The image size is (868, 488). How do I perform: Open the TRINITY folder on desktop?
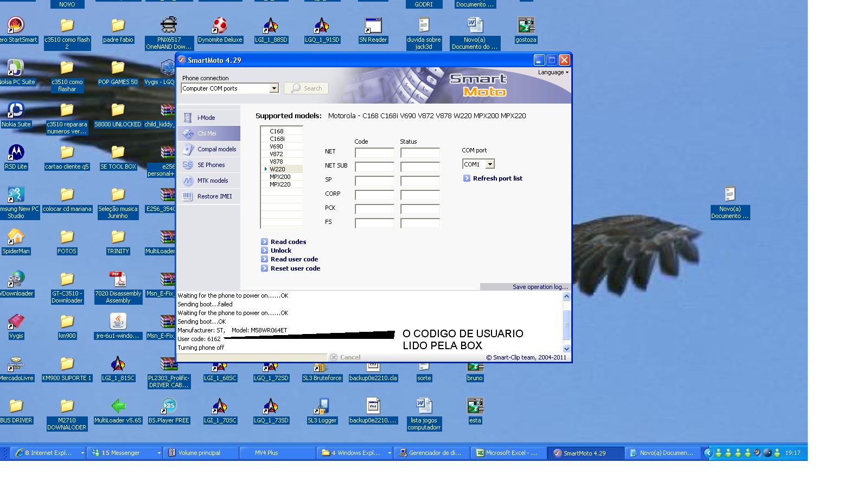(118, 242)
